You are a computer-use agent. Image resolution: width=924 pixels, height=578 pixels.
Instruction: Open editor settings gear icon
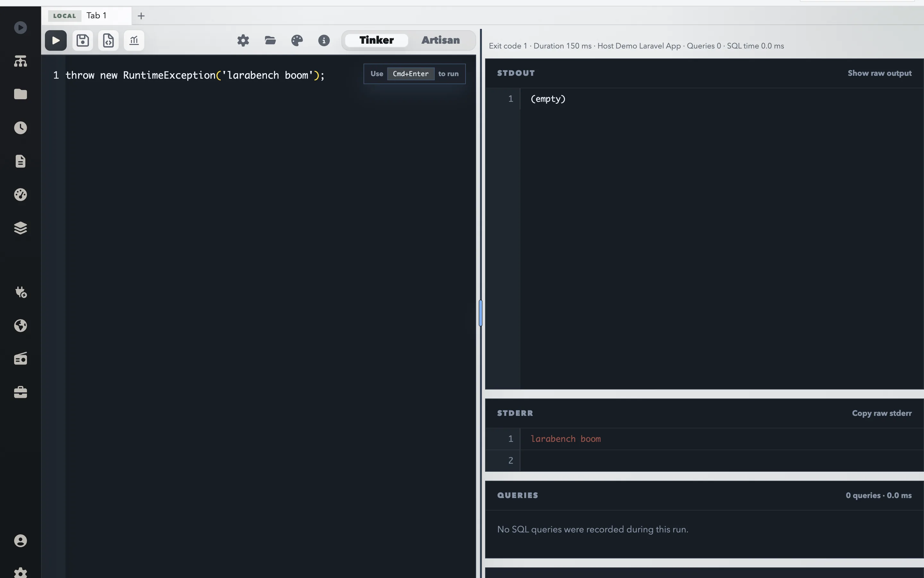pos(243,40)
